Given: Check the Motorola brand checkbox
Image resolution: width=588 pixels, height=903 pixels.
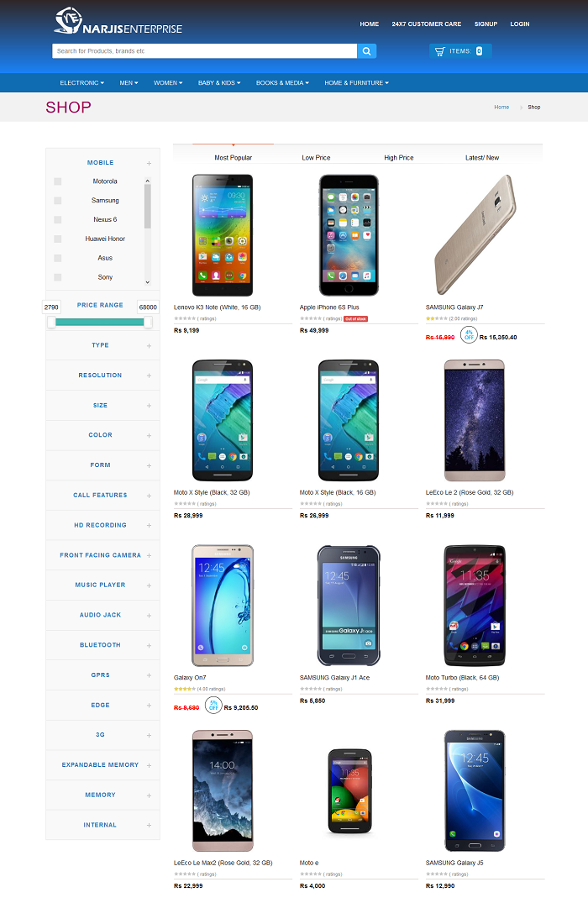Looking at the screenshot, I should coord(58,181).
